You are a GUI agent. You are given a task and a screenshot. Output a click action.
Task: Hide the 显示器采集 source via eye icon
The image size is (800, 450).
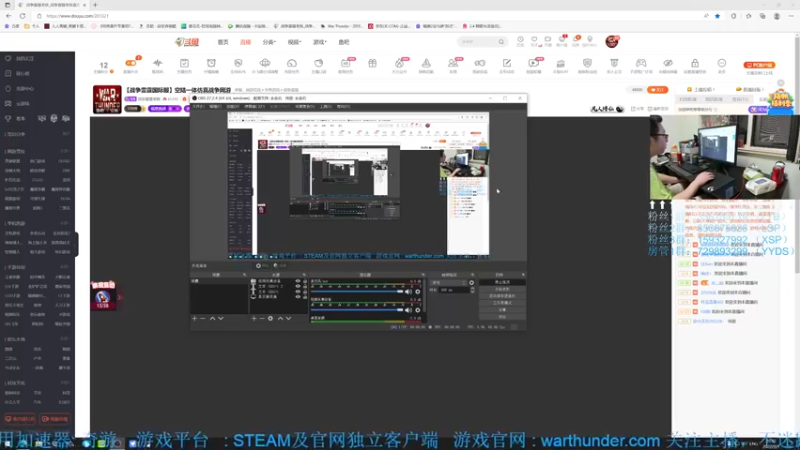[x=298, y=296]
